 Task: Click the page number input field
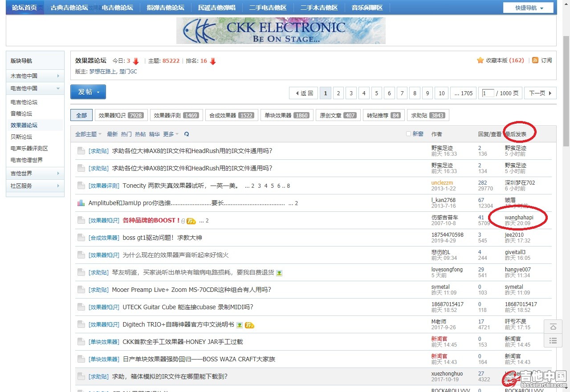[488, 93]
